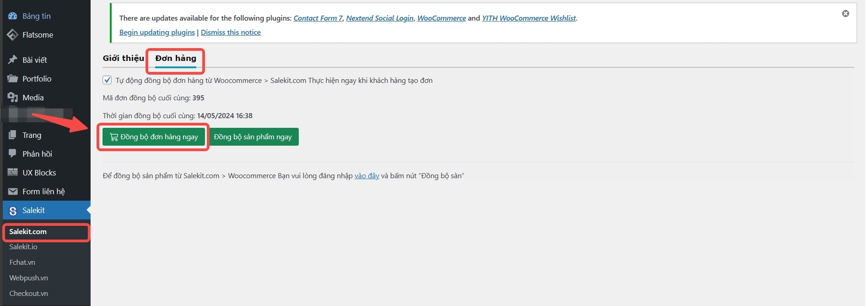Follow the 'vào đây' login link

coord(367,176)
